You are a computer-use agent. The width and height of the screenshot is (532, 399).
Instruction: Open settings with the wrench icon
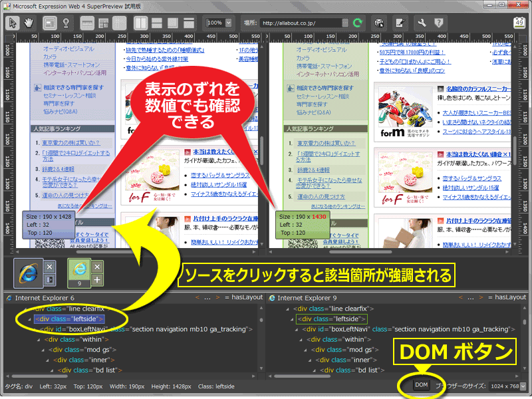[x=421, y=22]
